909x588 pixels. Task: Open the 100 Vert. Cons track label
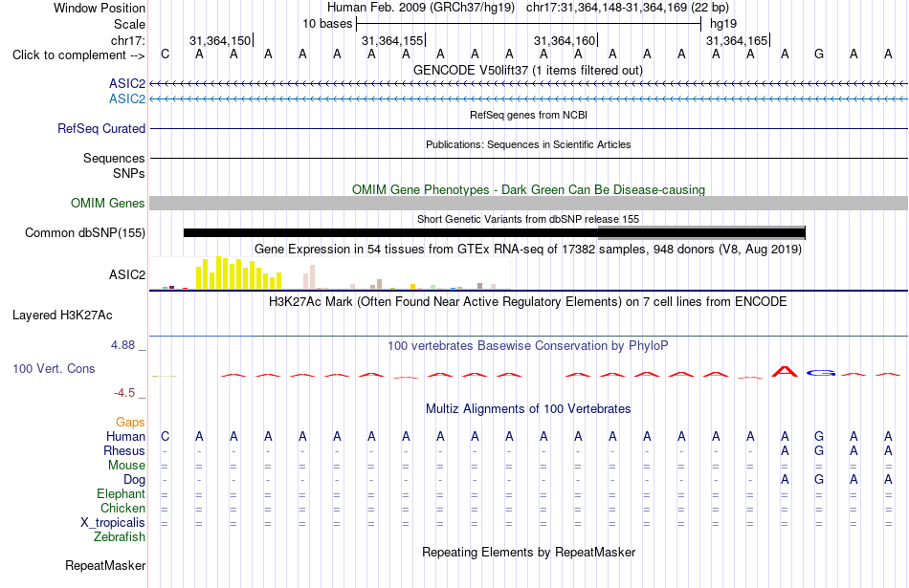54,368
